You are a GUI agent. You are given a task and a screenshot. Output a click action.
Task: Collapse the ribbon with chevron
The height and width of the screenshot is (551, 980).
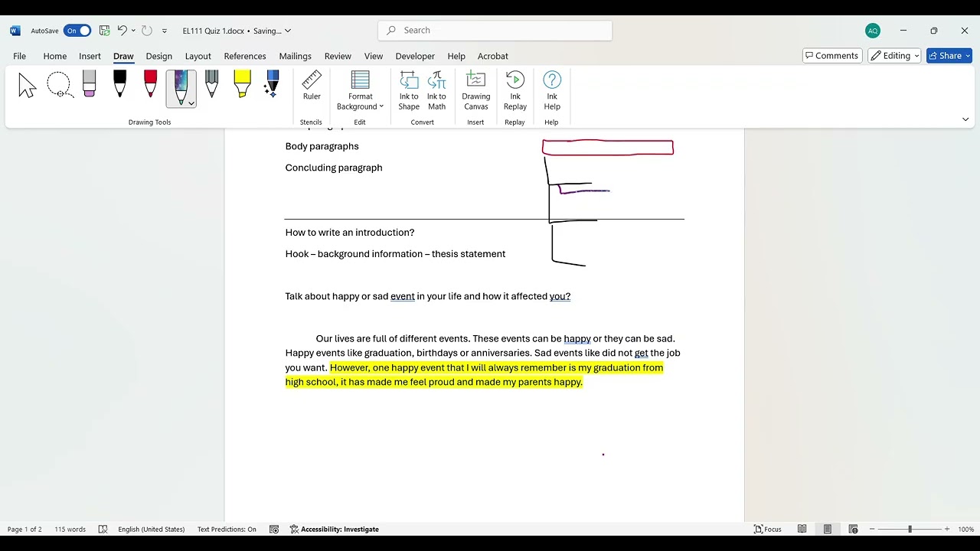(x=965, y=119)
